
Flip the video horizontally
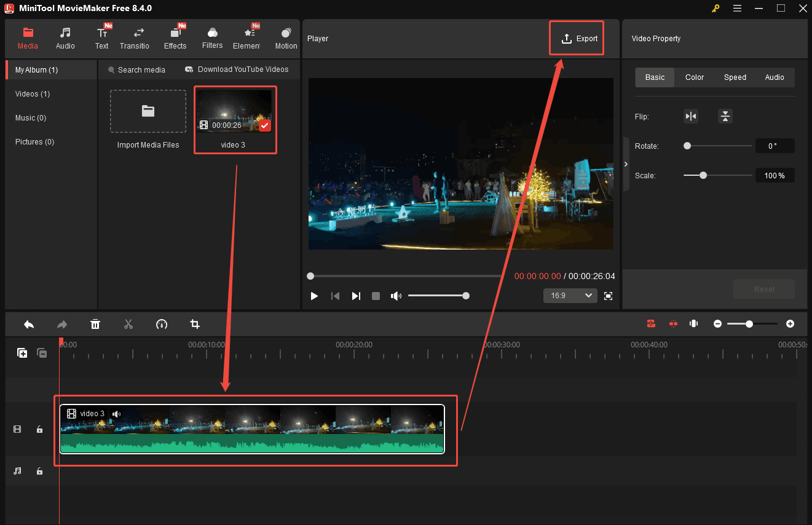pyautogui.click(x=690, y=116)
